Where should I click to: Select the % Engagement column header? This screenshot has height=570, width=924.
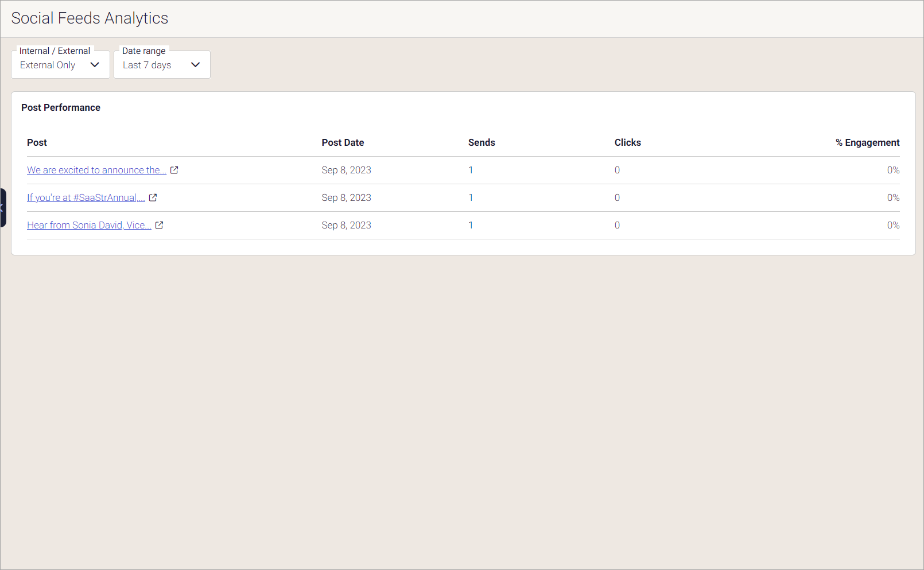pos(867,142)
